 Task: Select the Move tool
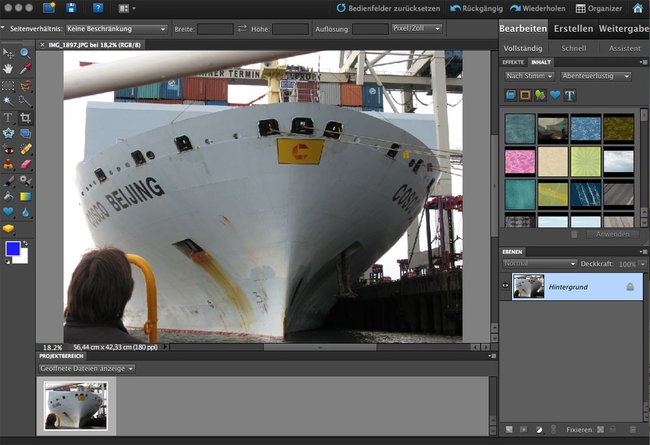tap(8, 53)
